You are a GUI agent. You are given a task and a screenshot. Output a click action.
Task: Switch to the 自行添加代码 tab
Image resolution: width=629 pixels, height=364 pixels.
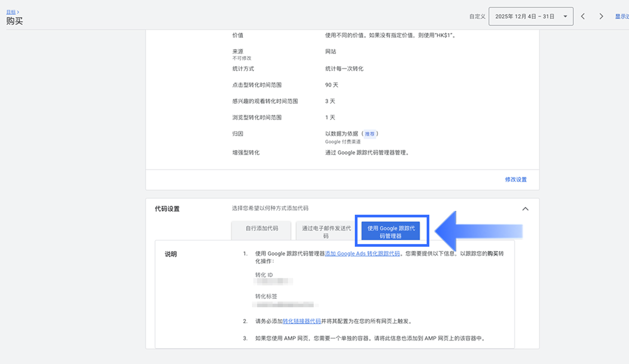[x=262, y=229]
